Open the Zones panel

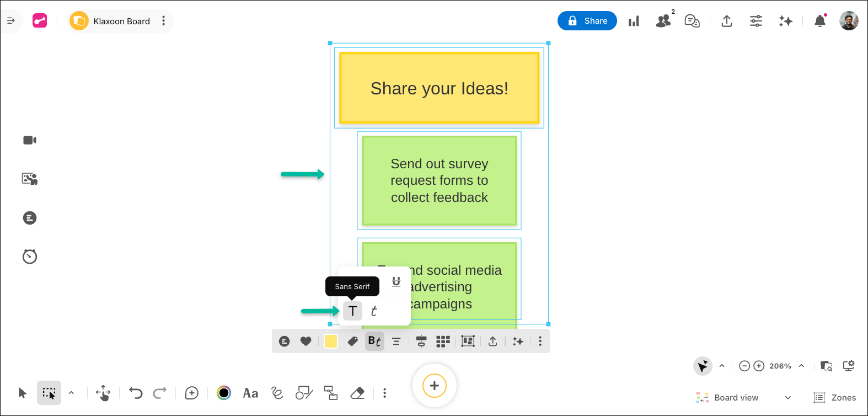[834, 398]
